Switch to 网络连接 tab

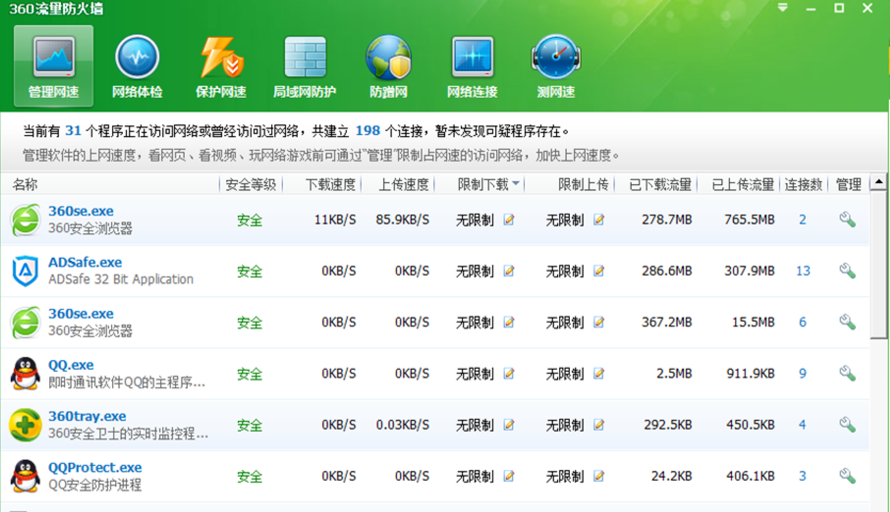tap(472, 66)
